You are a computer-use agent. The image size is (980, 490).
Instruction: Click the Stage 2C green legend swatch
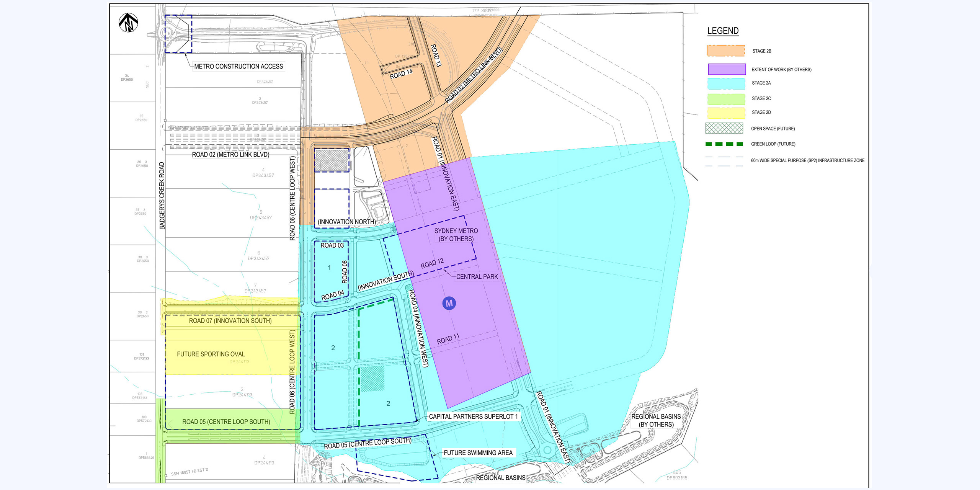click(726, 99)
